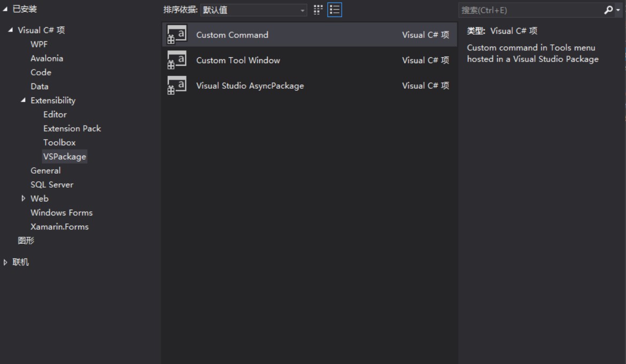Select the Toolbox category

[x=59, y=143]
